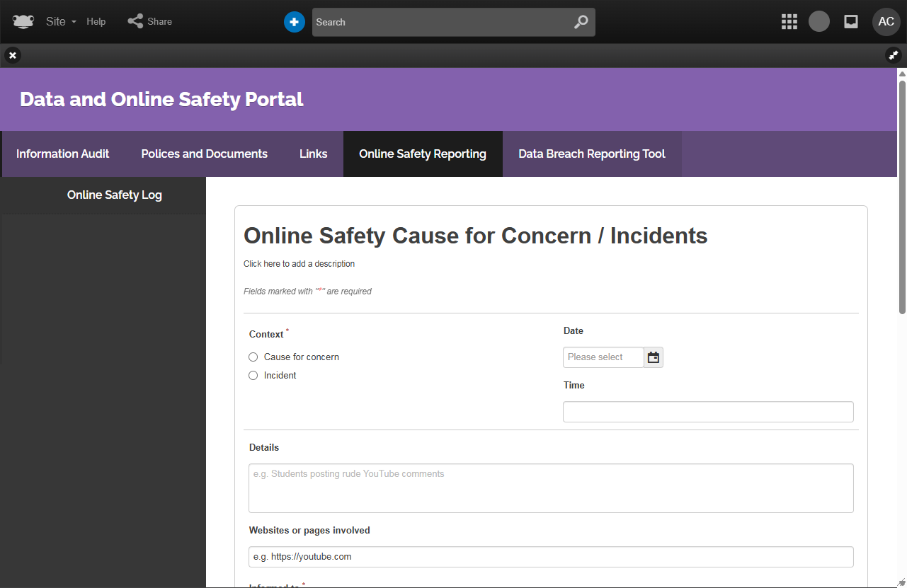Switch to the Information Audit tab
Viewport: 907px width, 588px height.
click(63, 154)
